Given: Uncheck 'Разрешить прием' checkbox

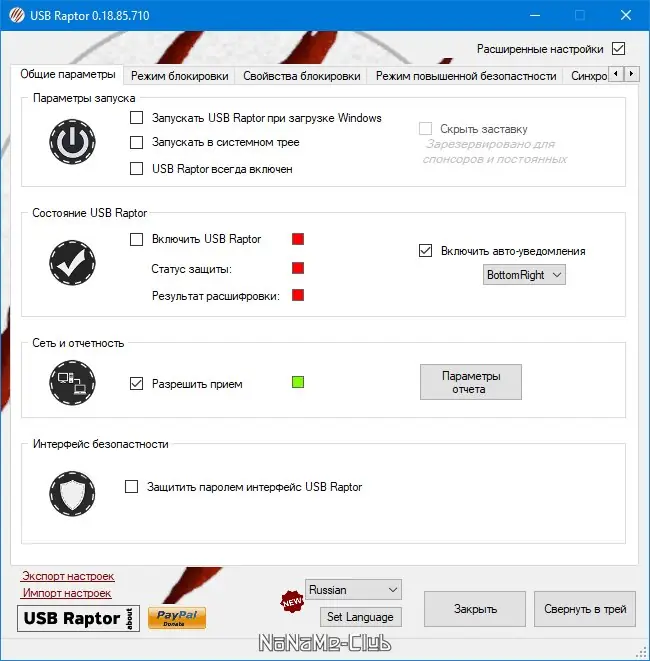Looking at the screenshot, I should (136, 384).
